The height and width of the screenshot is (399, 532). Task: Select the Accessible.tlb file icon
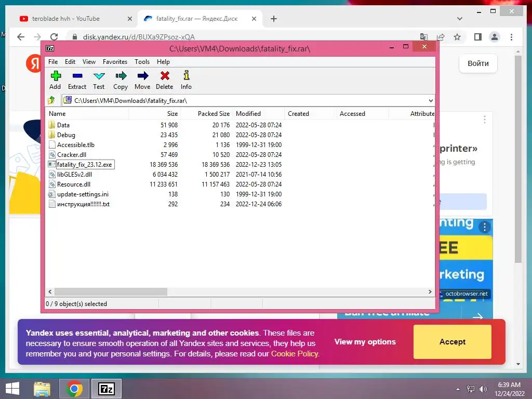(51, 144)
